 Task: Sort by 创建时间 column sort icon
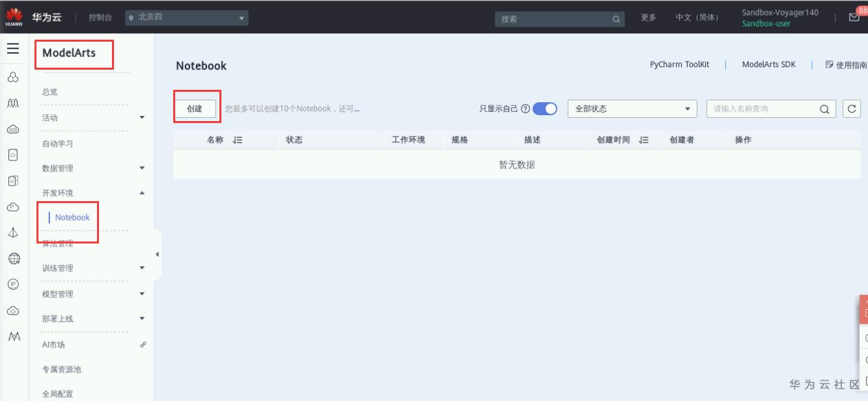(x=643, y=140)
